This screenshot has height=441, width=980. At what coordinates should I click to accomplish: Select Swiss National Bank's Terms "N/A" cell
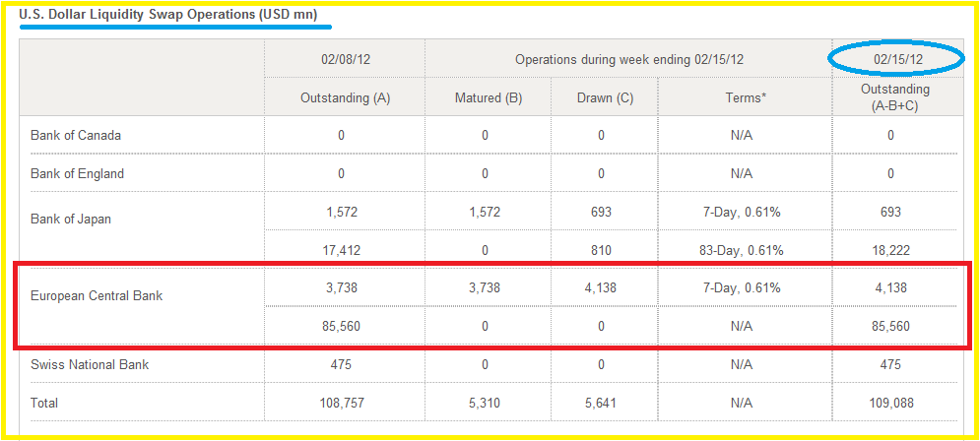(742, 364)
